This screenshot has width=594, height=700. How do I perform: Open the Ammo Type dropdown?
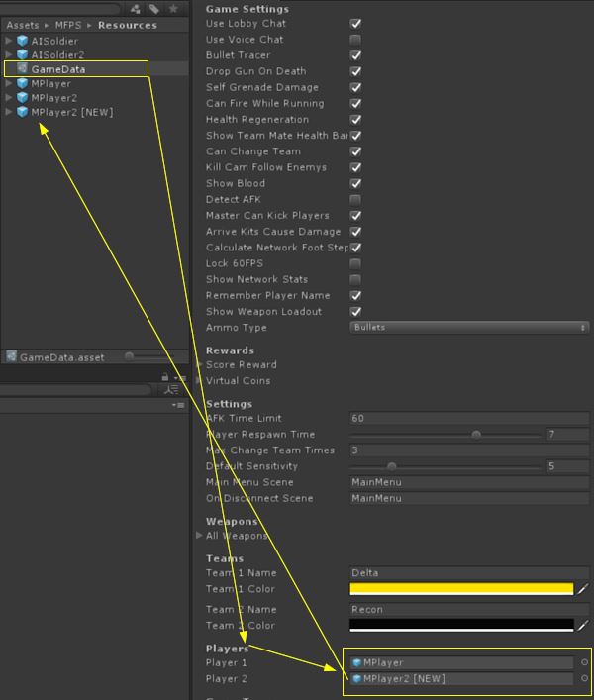pos(468,327)
